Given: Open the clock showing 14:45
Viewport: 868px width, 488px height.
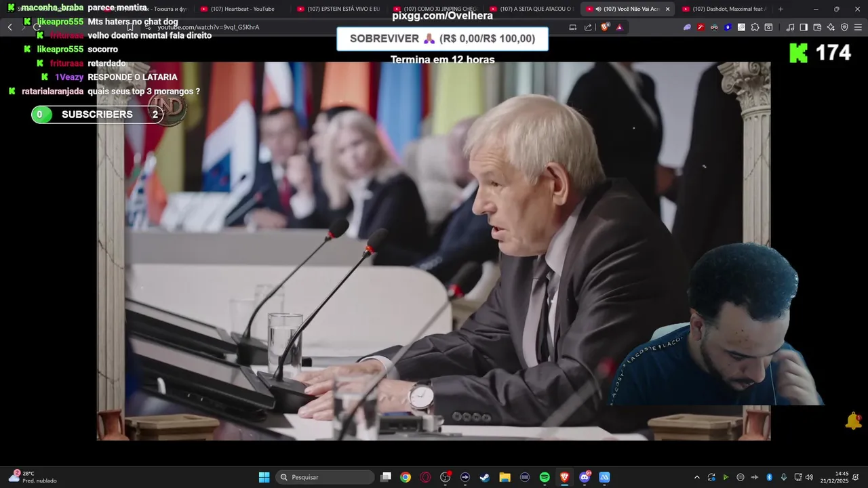Looking at the screenshot, I should click(834, 477).
